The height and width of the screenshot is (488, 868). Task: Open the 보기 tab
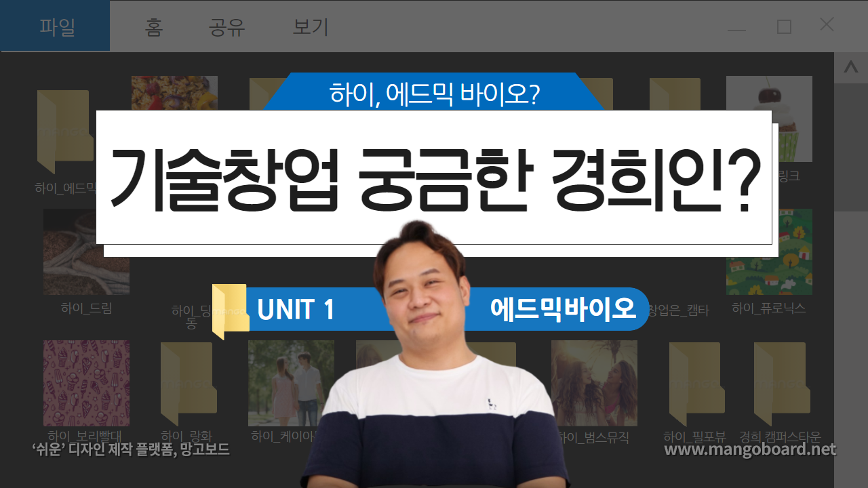click(311, 27)
